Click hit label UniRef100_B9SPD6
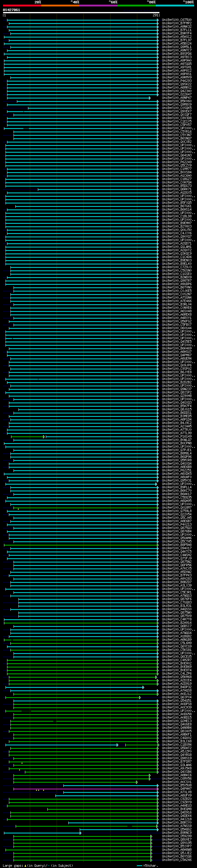Viewport: 197px width, 868px height. click(x=177, y=54)
